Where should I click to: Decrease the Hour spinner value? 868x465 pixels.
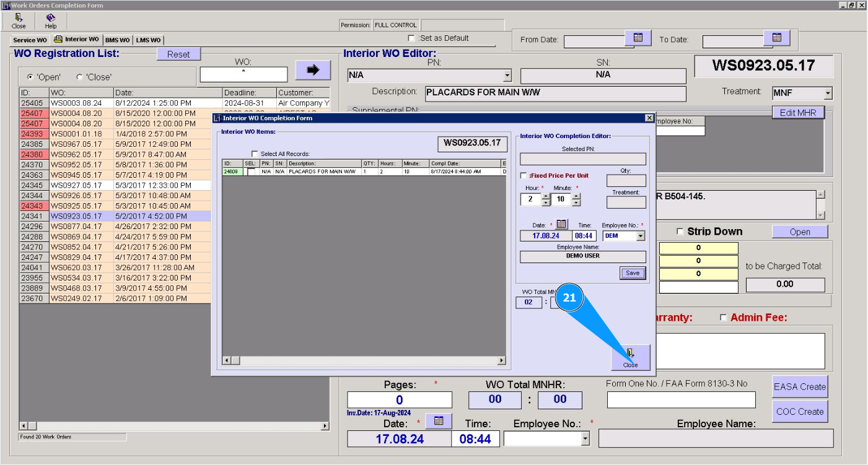point(546,202)
